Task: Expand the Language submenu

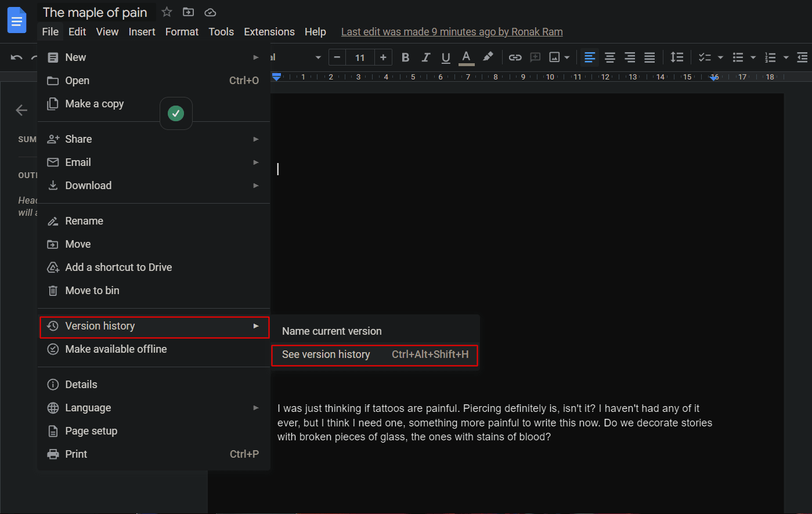Action: [x=154, y=408]
